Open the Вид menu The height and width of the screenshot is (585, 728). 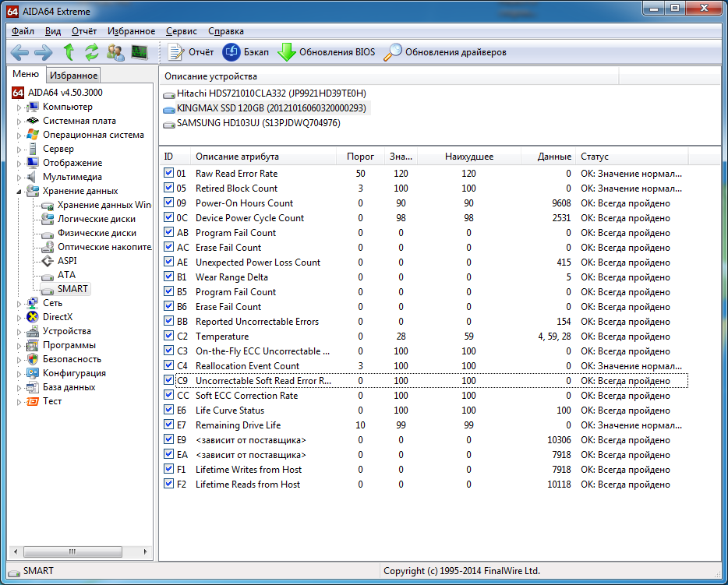click(x=52, y=31)
